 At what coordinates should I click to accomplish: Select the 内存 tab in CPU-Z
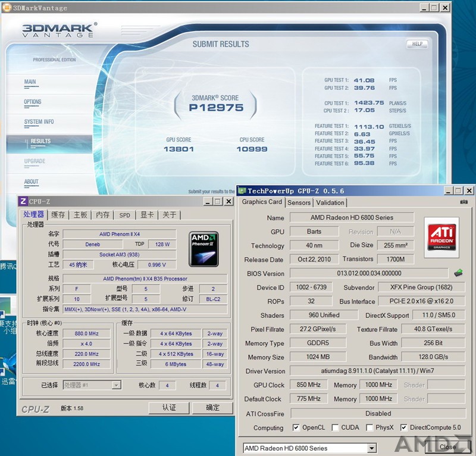click(x=102, y=215)
